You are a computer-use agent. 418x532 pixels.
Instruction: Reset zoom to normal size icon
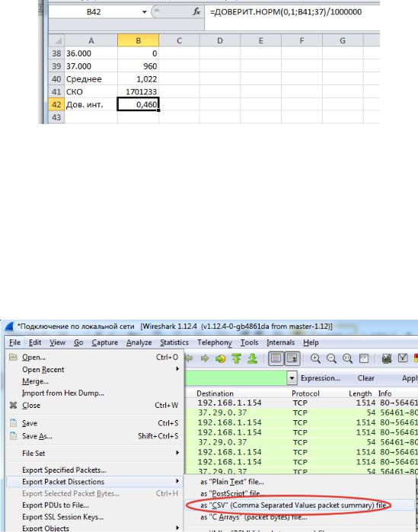tap(347, 358)
